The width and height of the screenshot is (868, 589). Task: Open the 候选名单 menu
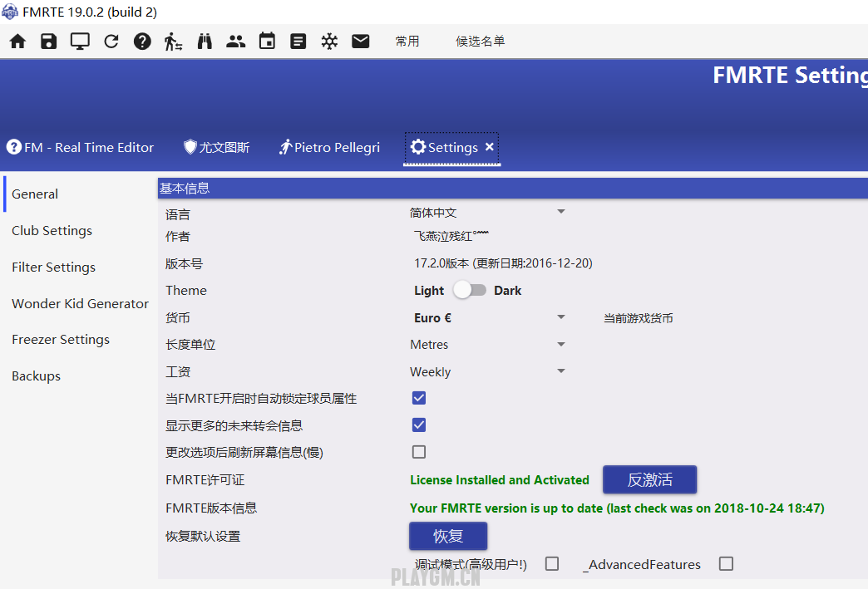[481, 42]
